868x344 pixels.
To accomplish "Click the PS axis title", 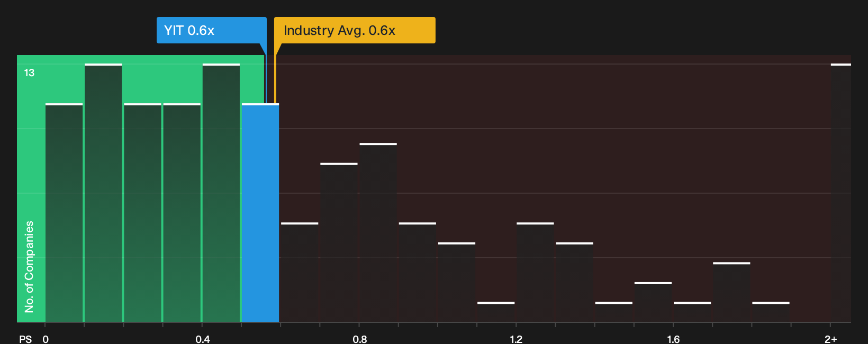I will [x=25, y=339].
